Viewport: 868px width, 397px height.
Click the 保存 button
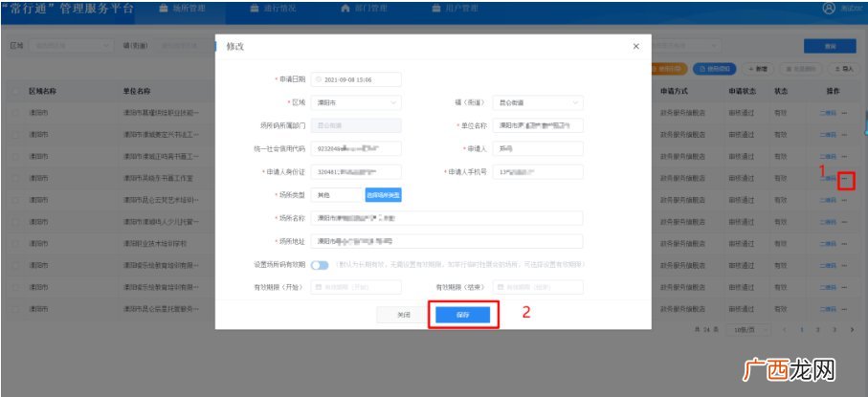pyautogui.click(x=463, y=315)
